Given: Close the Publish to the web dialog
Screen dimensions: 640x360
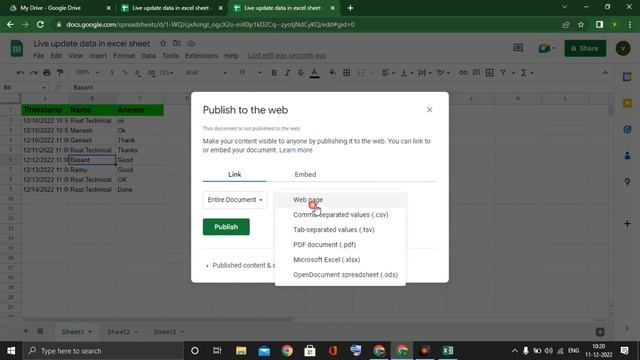Looking at the screenshot, I should [x=429, y=109].
